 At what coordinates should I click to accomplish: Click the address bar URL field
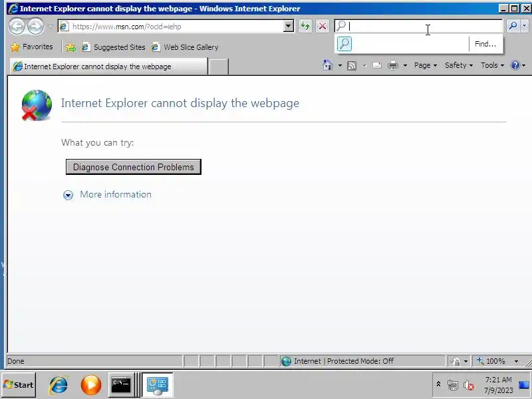coord(172,26)
